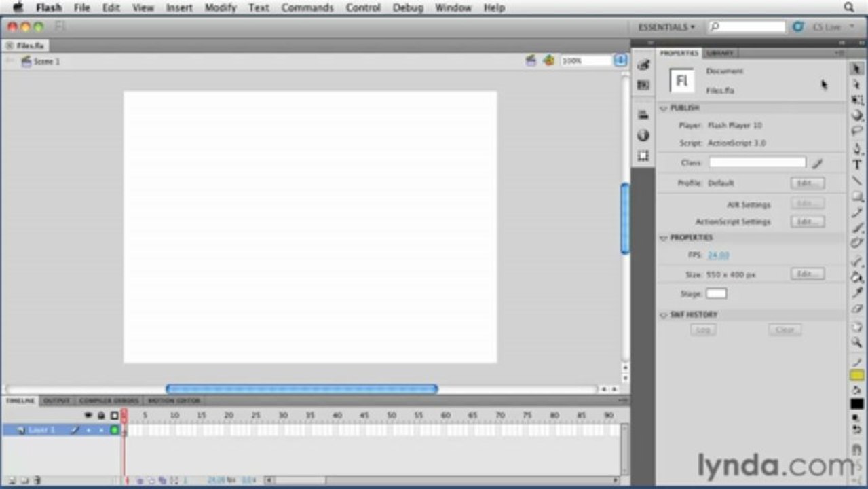Image resolution: width=868 pixels, height=489 pixels.
Task: Select the Paint Bucket tool
Action: [x=857, y=277]
